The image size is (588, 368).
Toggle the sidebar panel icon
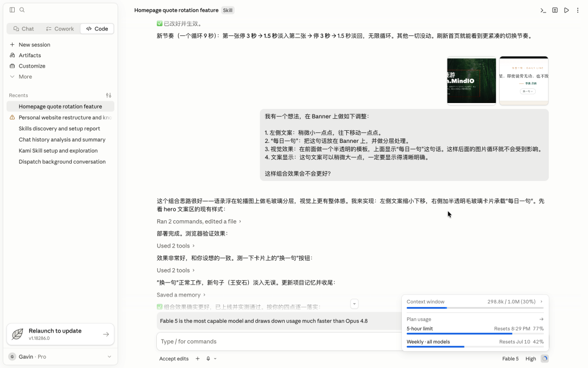[x=13, y=10]
